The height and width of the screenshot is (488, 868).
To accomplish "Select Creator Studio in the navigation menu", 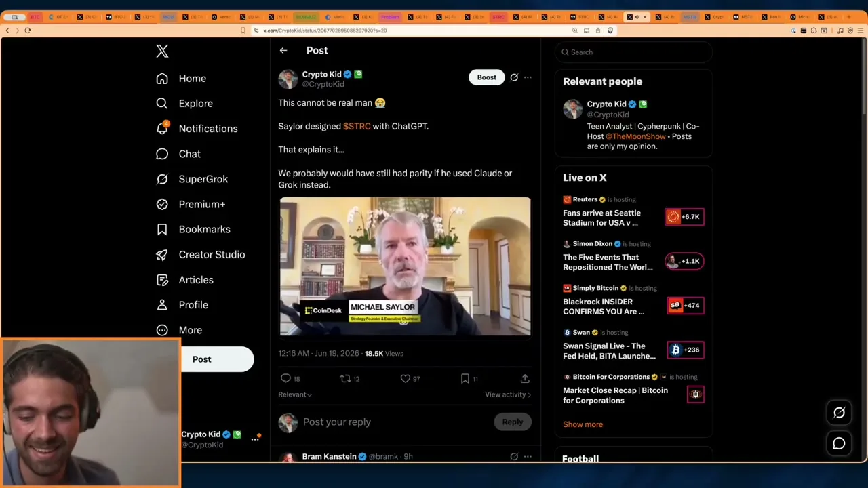I will pyautogui.click(x=212, y=255).
